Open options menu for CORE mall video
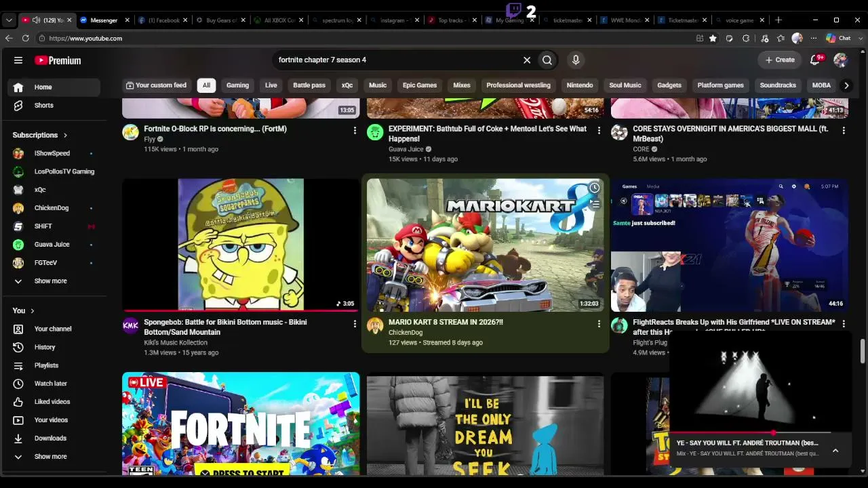 (x=844, y=130)
